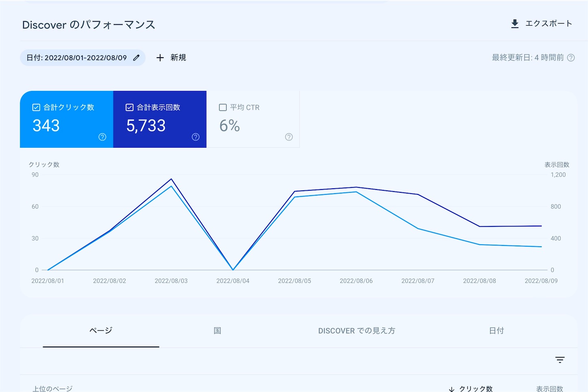The width and height of the screenshot is (588, 392).
Task: Click the 343 total clicks value
Action: pos(46,126)
